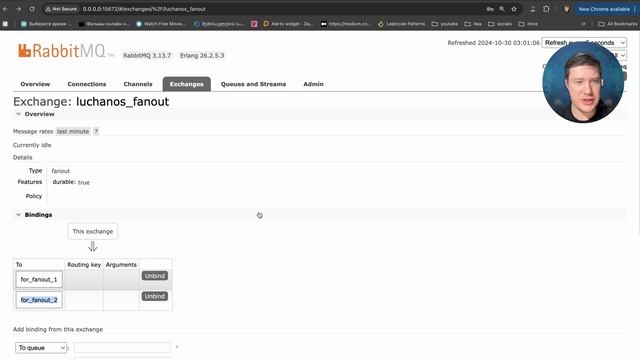Change the last minute message rates range
The image size is (640, 360).
click(x=73, y=131)
